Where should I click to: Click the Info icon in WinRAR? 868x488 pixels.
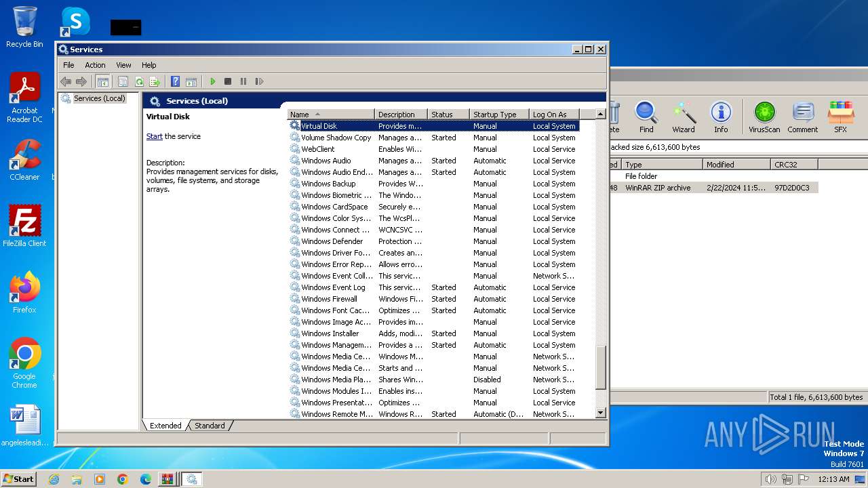click(721, 117)
